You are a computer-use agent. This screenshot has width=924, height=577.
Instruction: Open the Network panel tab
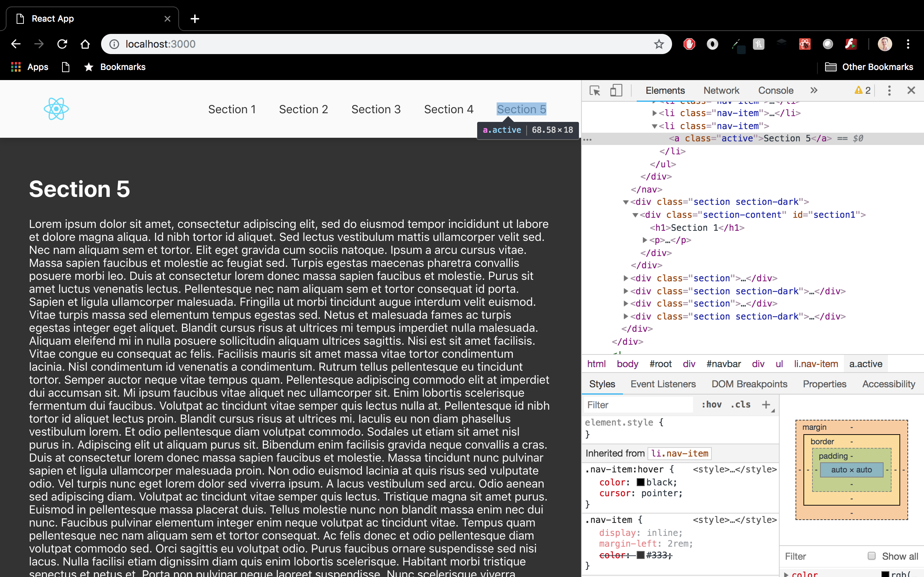tap(722, 90)
